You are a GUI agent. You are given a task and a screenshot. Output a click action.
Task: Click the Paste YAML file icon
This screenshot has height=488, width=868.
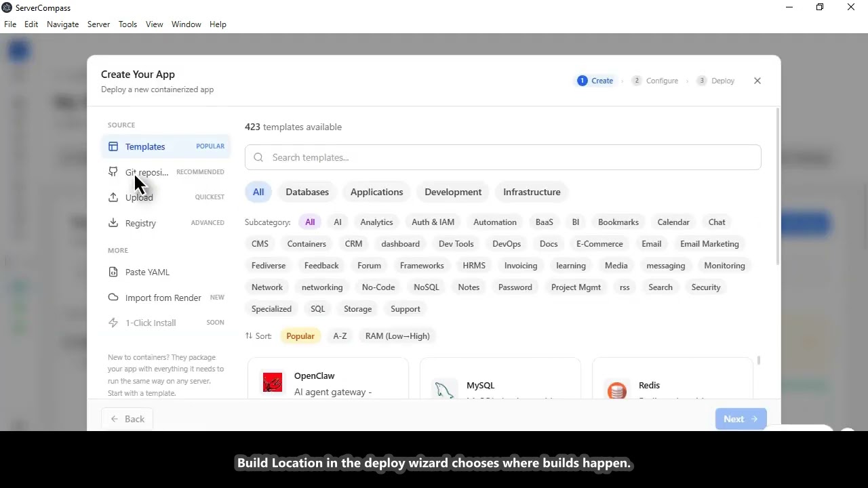[113, 272]
